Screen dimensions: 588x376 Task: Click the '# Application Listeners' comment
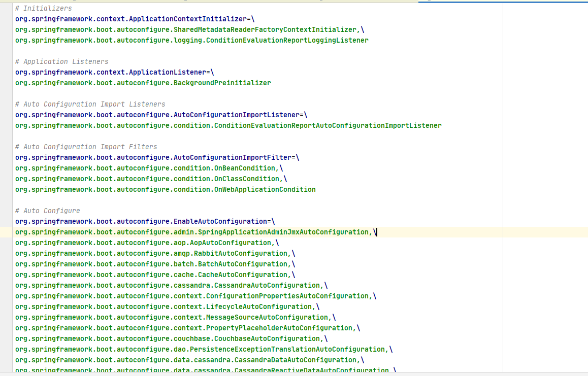coord(62,62)
